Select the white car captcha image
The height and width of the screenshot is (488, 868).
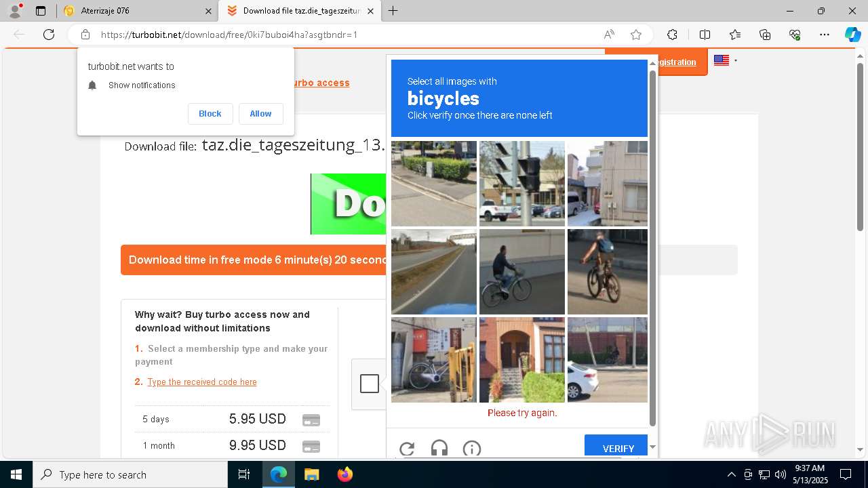coord(608,360)
